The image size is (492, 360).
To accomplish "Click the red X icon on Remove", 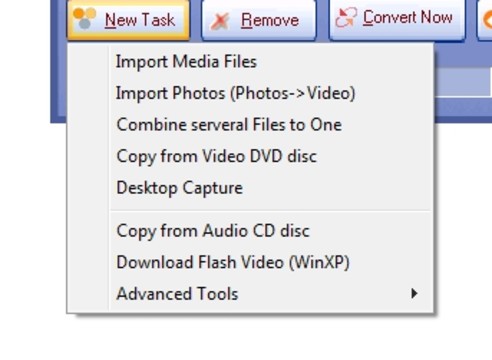I will [x=220, y=21].
